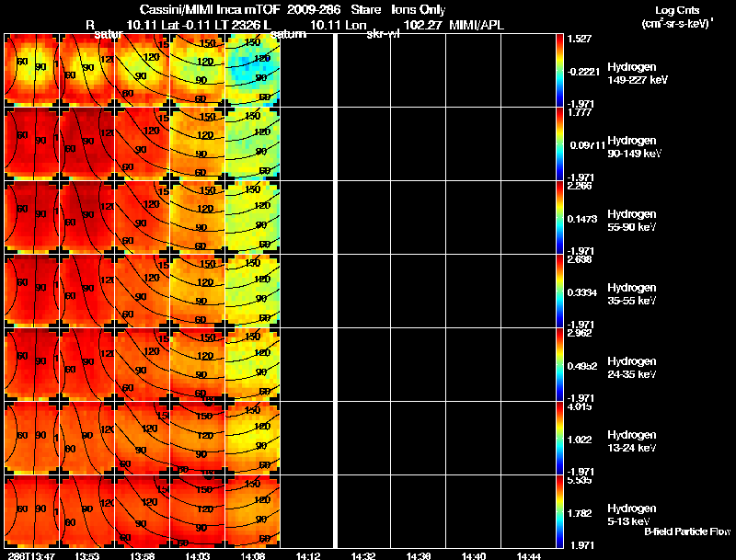The width and height of the screenshot is (736, 560).
Task: Open the 5-13 keV image at 286T13:47
Action: 32,511
